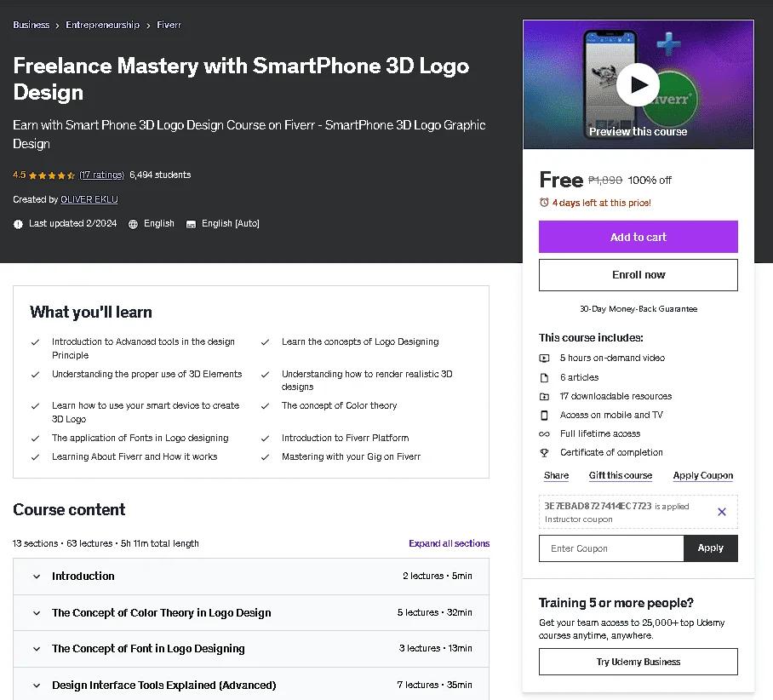This screenshot has height=700, width=773.
Task: Remove the applied instructor coupon
Action: tap(722, 512)
